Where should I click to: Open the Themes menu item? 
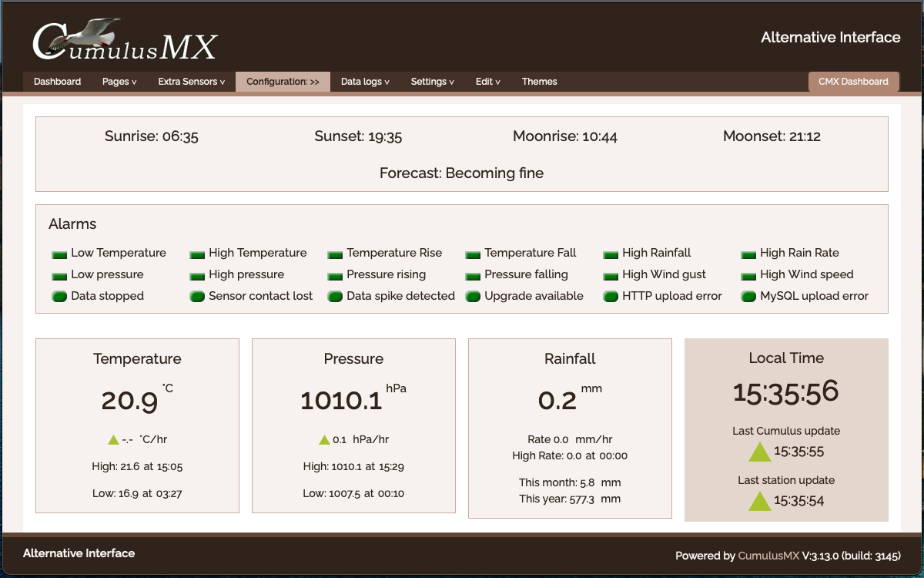(539, 82)
